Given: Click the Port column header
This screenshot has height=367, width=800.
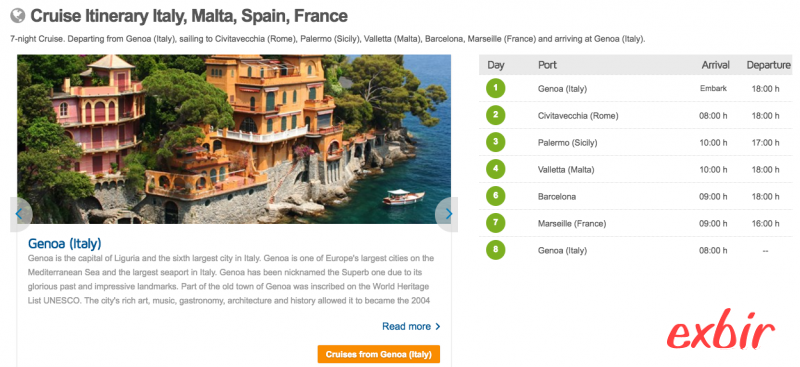Looking at the screenshot, I should coord(547,65).
